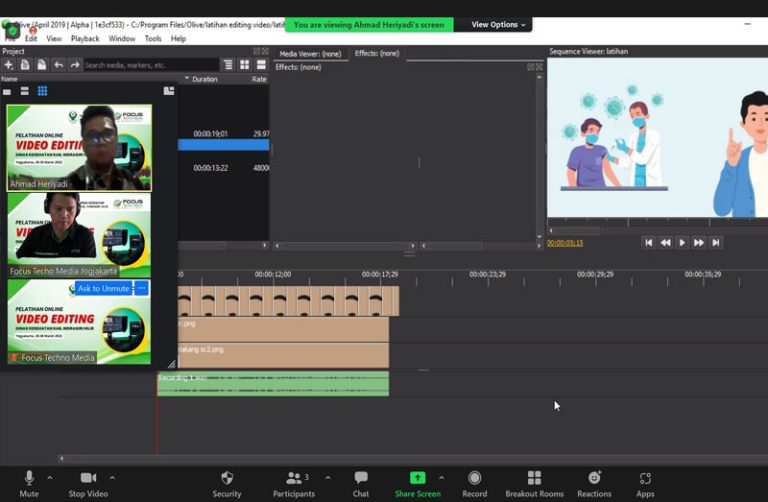The height and width of the screenshot is (502, 768).
Task: Open the Zoom Apps panel
Action: (645, 478)
